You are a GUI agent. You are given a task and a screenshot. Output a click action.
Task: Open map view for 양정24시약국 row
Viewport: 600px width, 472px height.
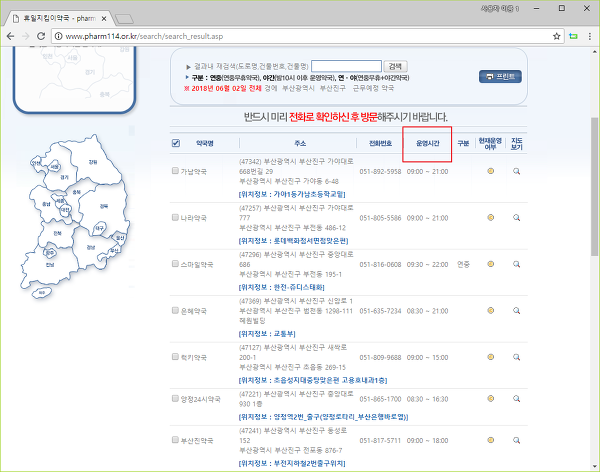click(516, 399)
